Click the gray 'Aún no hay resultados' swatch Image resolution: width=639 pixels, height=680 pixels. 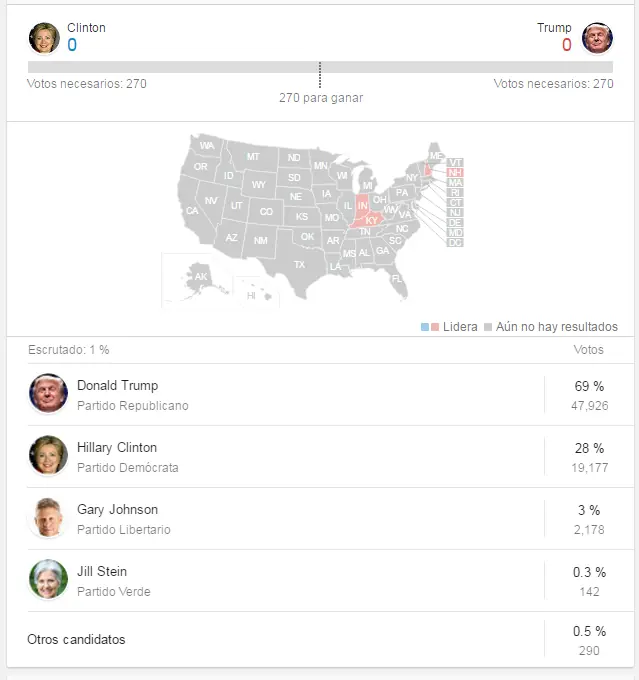(x=488, y=327)
